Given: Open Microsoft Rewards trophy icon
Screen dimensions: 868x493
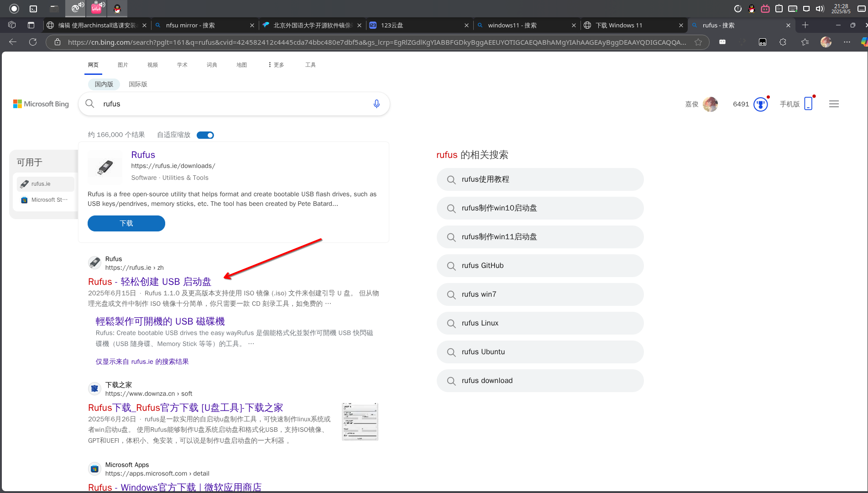Looking at the screenshot, I should [761, 104].
